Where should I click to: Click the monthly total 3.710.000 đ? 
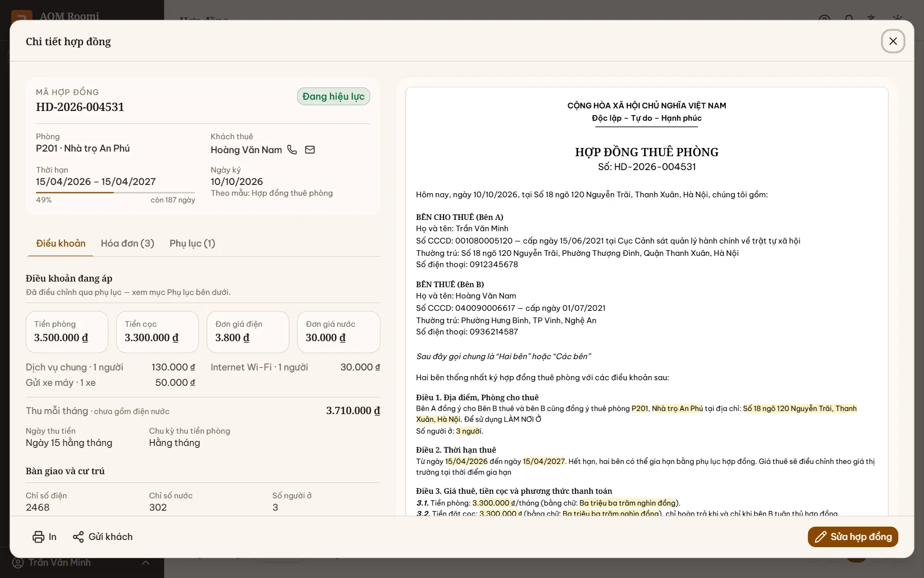pos(353,411)
